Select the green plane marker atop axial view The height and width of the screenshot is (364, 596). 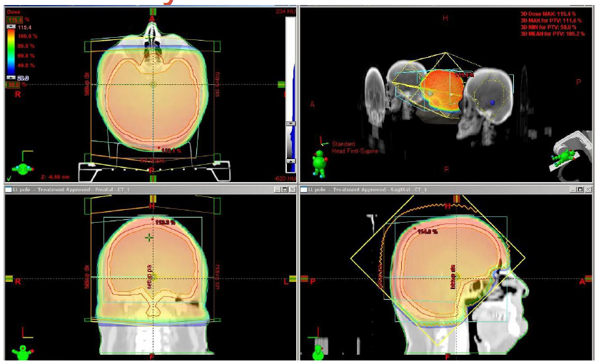tap(152, 10)
